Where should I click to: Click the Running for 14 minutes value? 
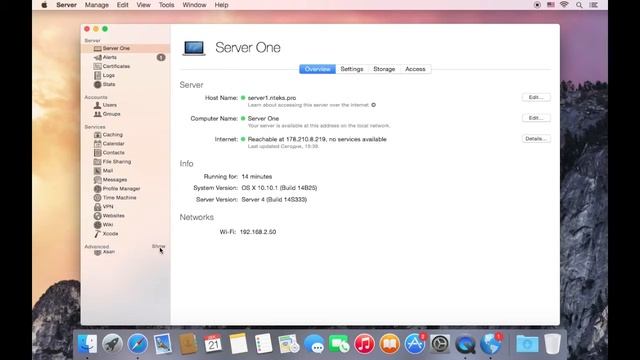[257, 177]
